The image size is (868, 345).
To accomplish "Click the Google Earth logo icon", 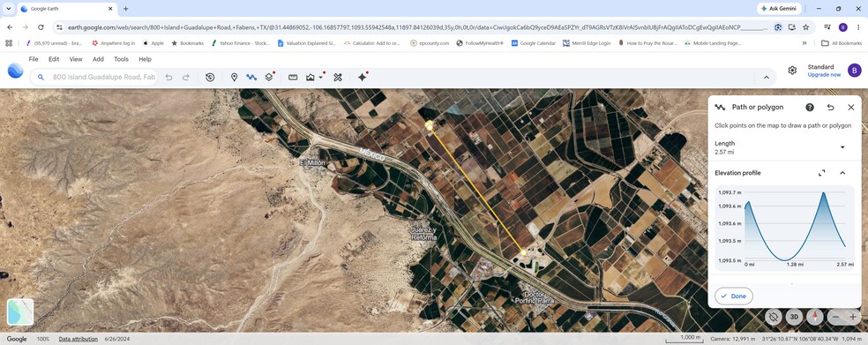I will coord(15,71).
